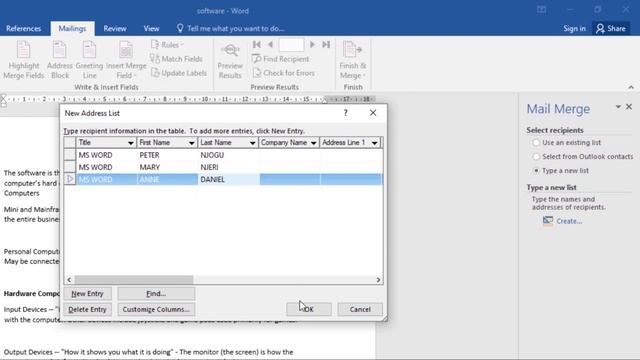
Task: Click the dialog help question mark
Action: pos(346,113)
